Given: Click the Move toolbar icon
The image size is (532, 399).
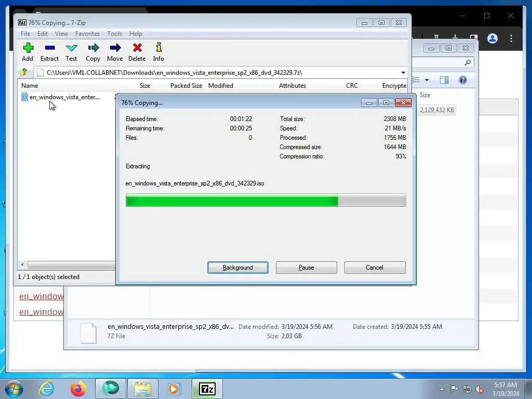Looking at the screenshot, I should pos(115,52).
